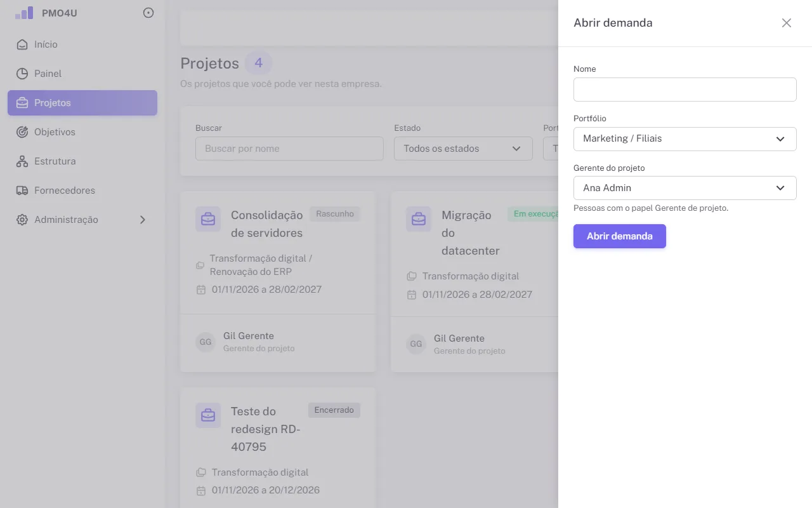
Task: Click the Fornecedores truck icon
Action: click(22, 190)
